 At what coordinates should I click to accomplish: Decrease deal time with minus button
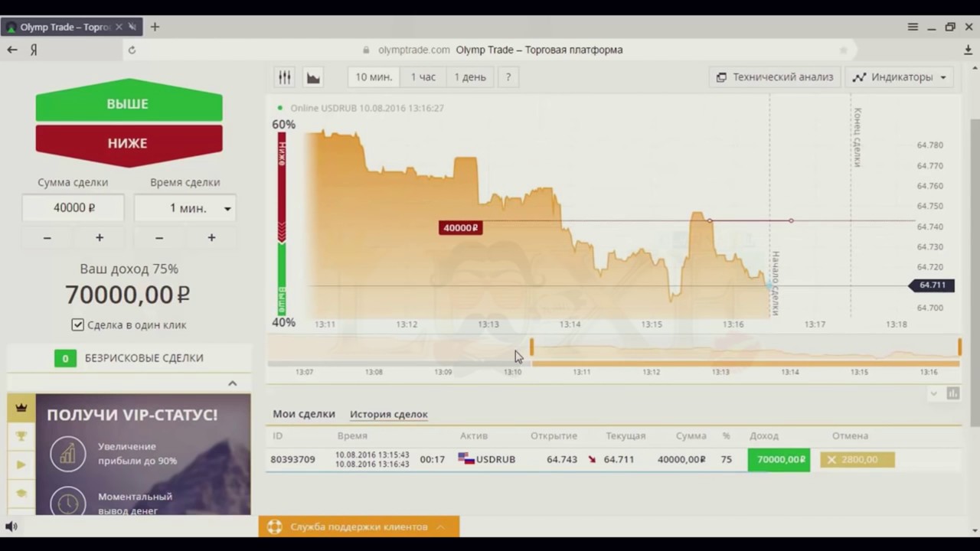158,238
